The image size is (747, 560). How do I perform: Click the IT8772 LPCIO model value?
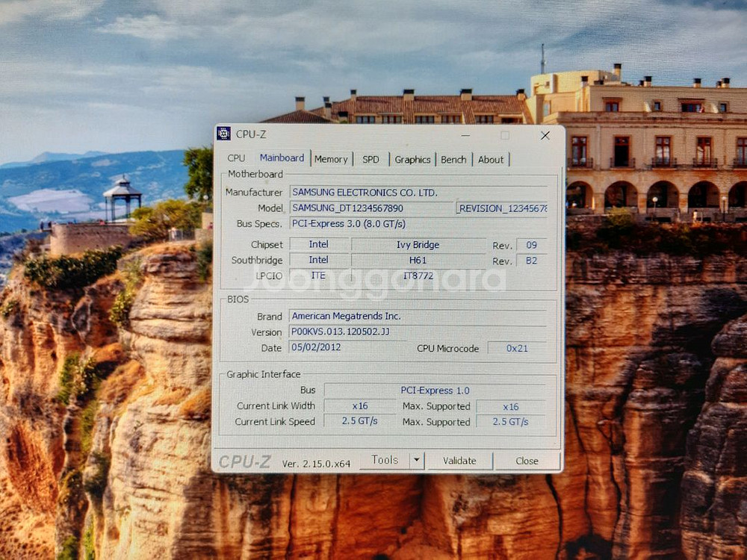point(418,276)
